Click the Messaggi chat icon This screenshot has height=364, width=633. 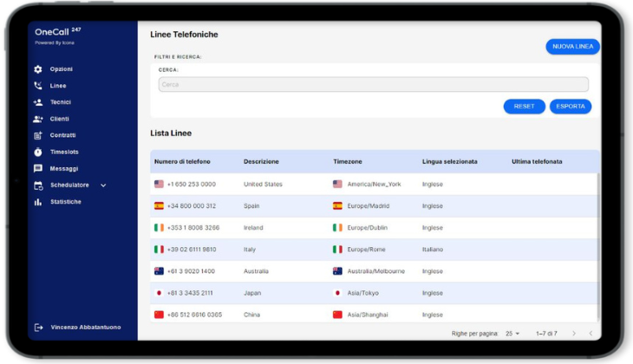point(38,168)
